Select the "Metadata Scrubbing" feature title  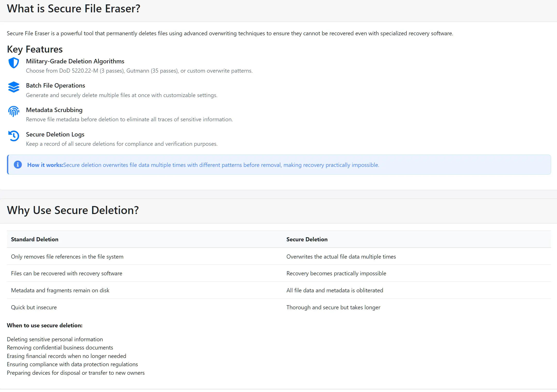(54, 110)
